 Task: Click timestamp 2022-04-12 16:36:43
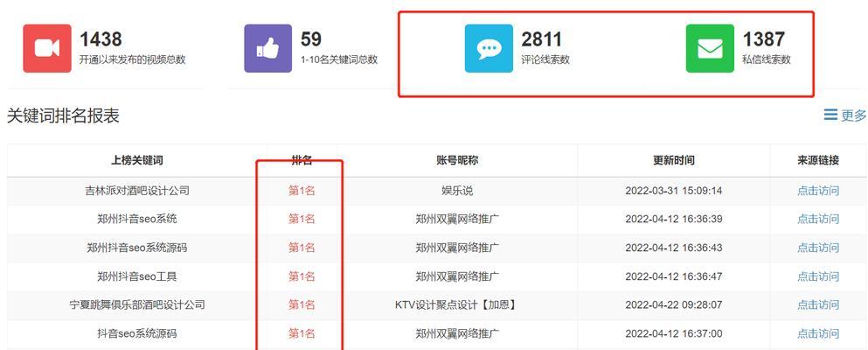[x=674, y=248]
